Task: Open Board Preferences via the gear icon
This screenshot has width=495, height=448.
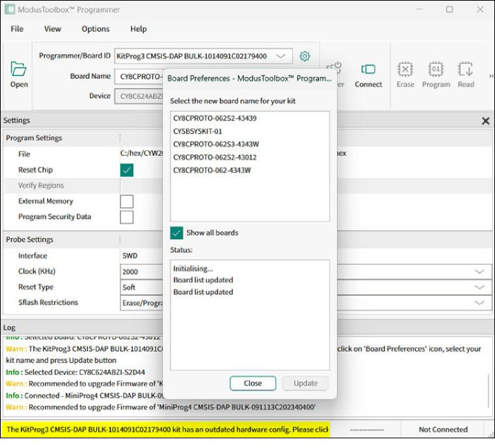Action: pyautogui.click(x=305, y=56)
